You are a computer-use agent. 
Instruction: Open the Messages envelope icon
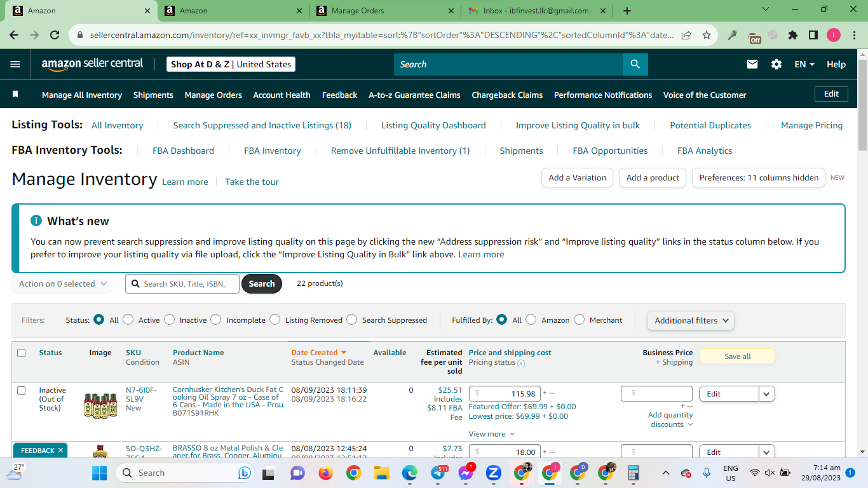tap(752, 64)
